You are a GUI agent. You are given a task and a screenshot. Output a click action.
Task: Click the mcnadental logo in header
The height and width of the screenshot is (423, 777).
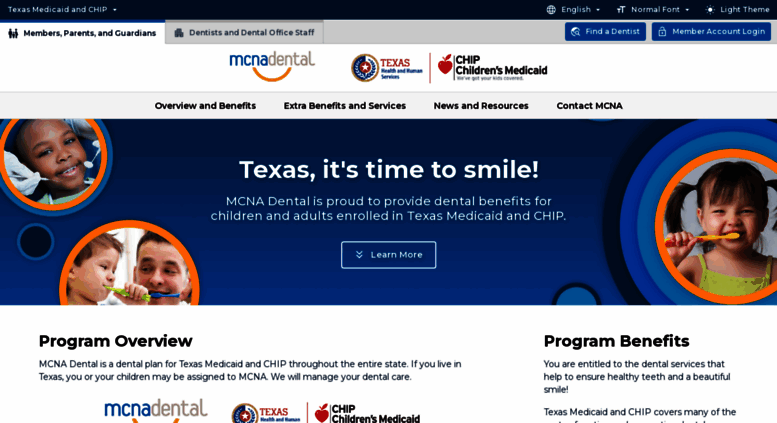pos(272,66)
